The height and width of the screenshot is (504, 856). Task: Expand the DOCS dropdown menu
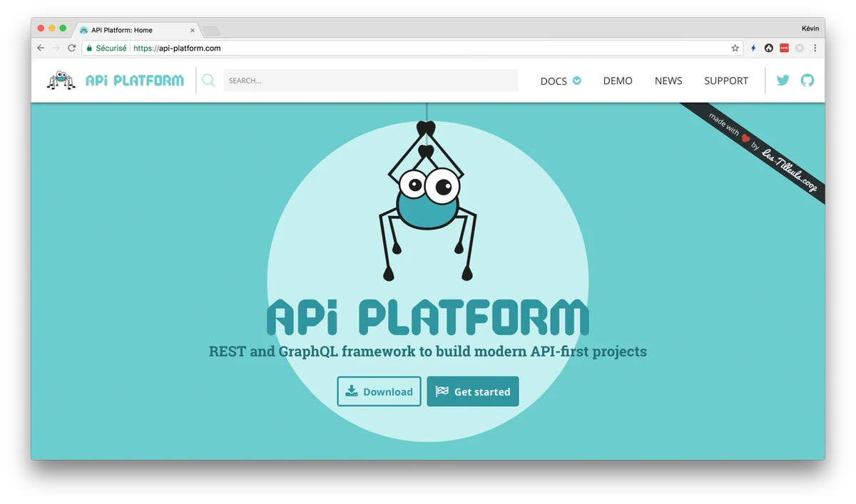coord(561,81)
